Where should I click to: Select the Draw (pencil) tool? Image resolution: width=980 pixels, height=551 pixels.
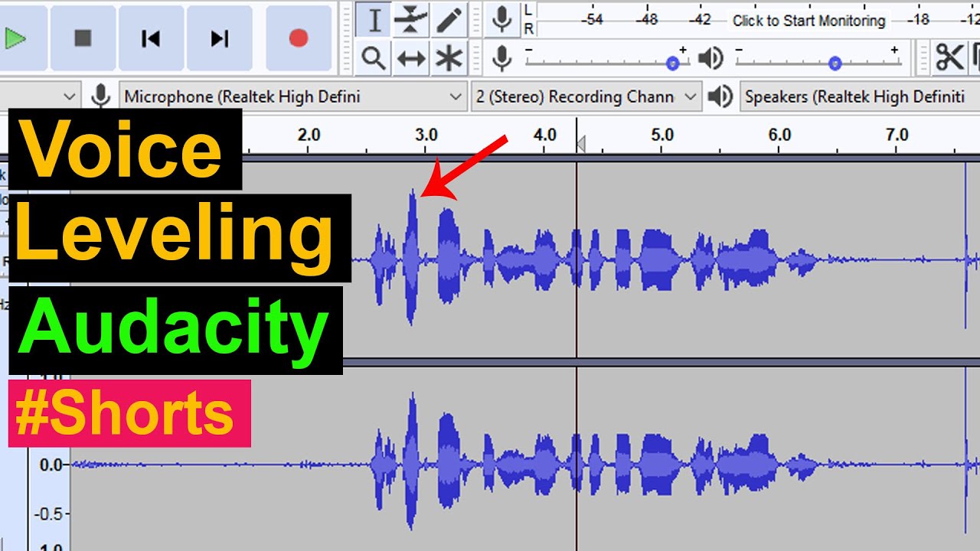click(x=449, y=20)
